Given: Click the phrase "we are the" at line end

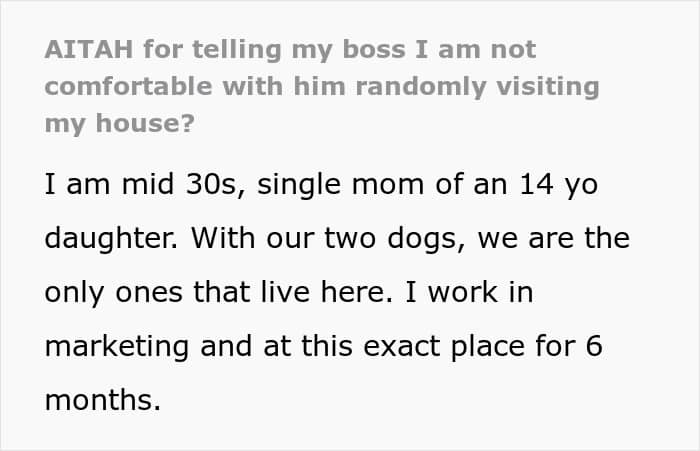Looking at the screenshot, I should click(554, 238).
